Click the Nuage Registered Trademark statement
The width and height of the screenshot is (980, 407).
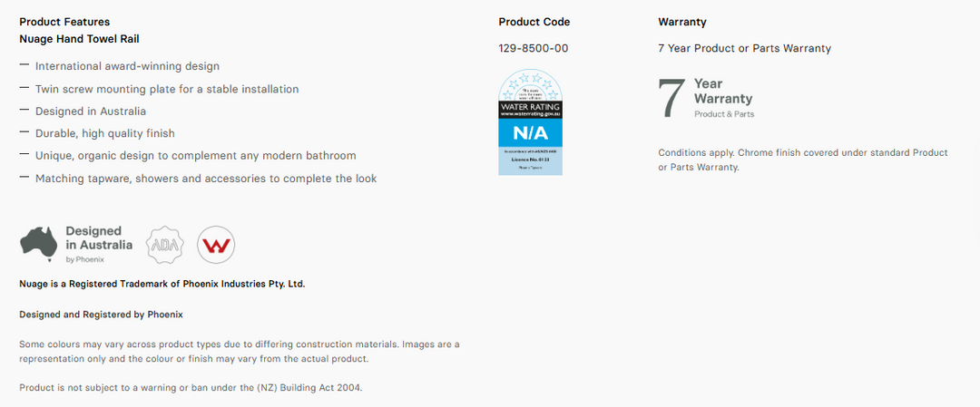(x=162, y=284)
